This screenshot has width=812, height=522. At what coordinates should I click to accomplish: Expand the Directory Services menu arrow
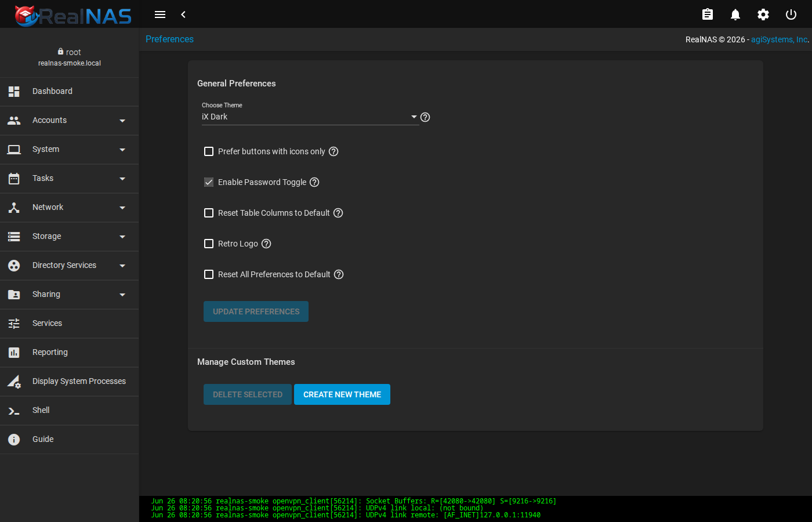coord(122,266)
